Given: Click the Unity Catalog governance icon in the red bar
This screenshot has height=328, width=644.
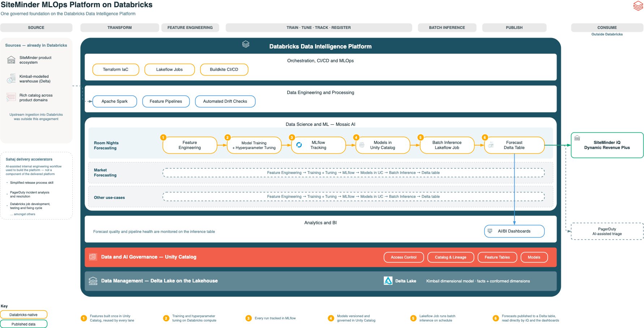Looking at the screenshot, I should coord(93,257).
